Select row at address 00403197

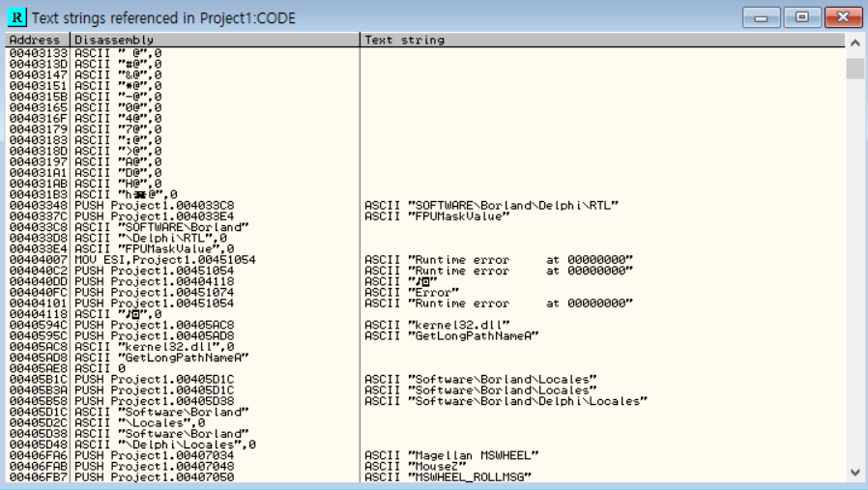coord(425,161)
